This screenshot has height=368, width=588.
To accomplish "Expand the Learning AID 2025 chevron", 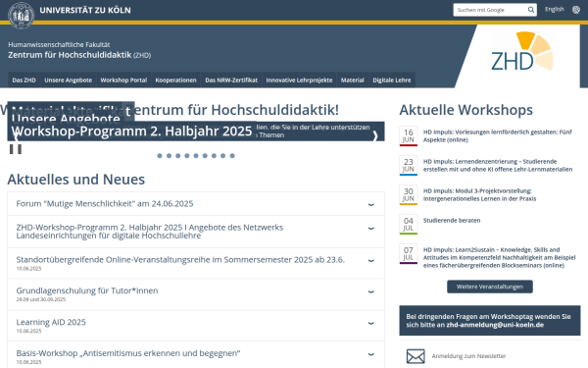I will click(x=370, y=323).
